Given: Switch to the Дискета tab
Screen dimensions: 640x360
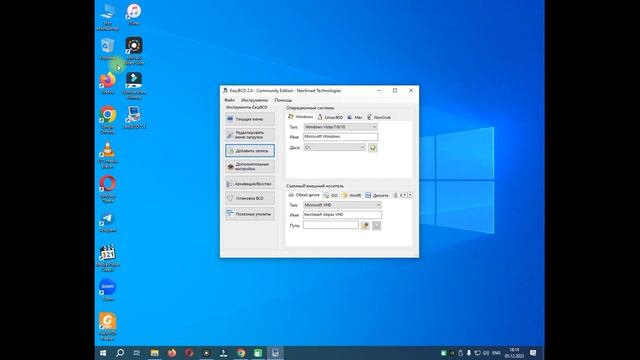Looking at the screenshot, I should [377, 196].
